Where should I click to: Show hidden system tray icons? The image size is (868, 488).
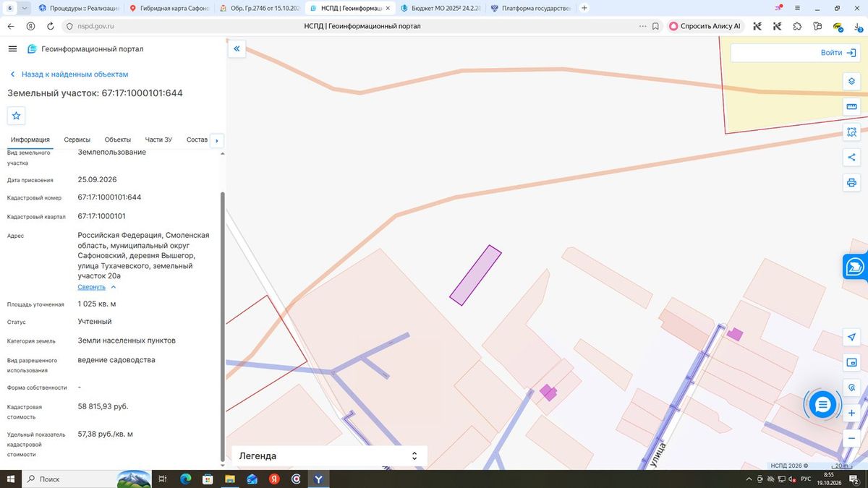749,479
